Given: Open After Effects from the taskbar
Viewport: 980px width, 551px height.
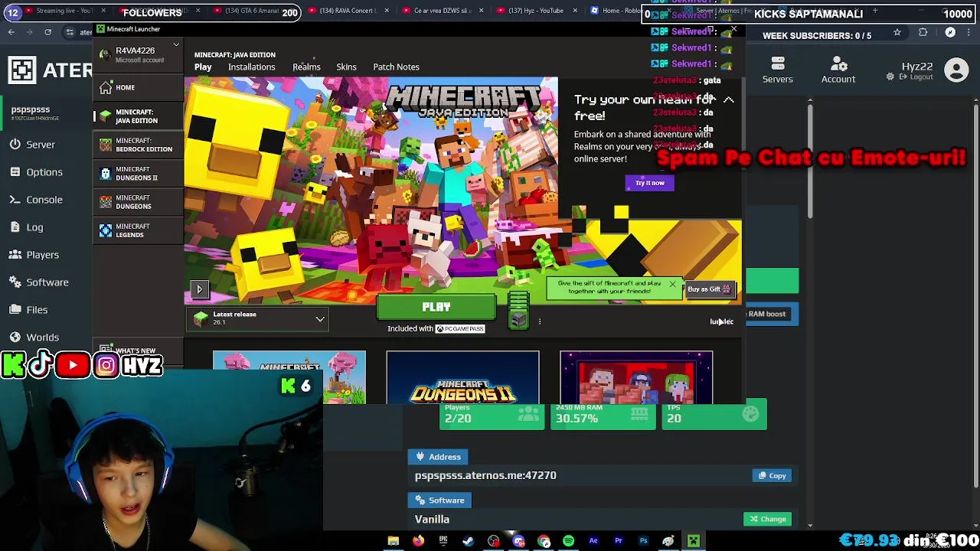Looking at the screenshot, I should click(593, 541).
